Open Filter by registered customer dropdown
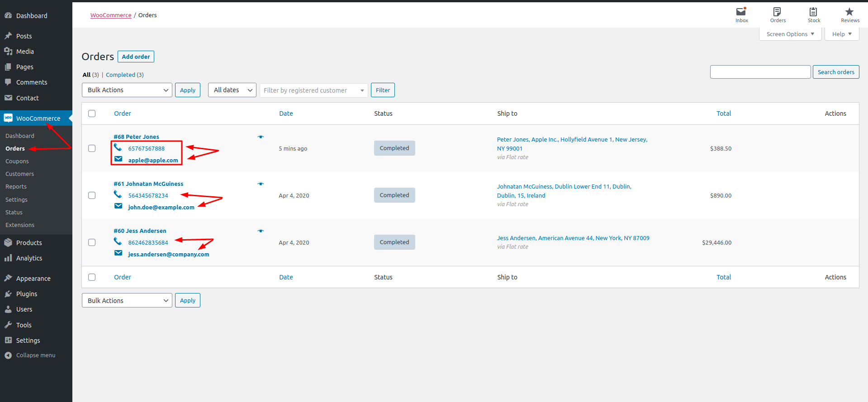Viewport: 868px width, 402px height. click(x=314, y=90)
